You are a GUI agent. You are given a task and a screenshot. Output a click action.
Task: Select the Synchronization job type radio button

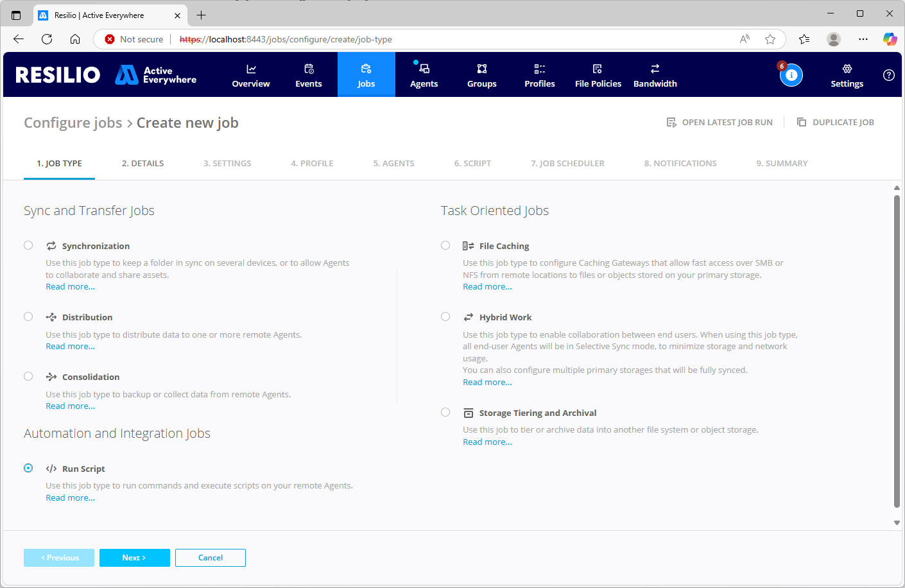click(x=28, y=245)
